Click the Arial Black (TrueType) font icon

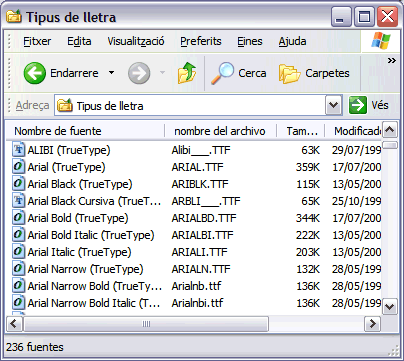[x=18, y=183]
